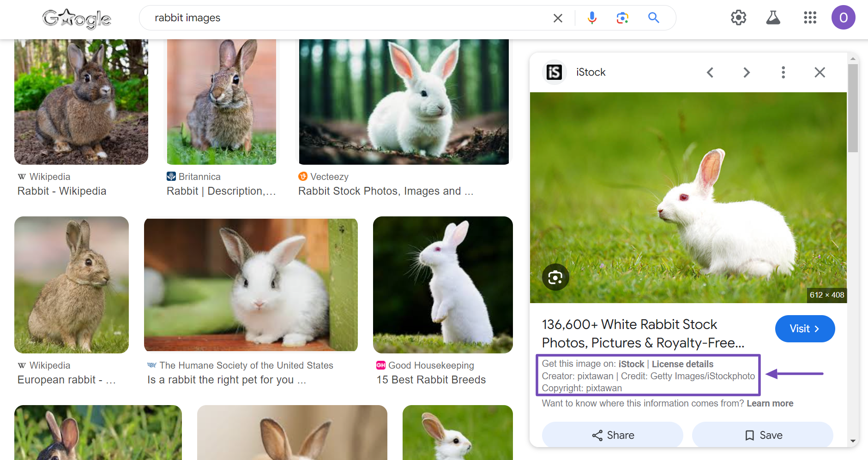Open the Britannica rabbit thumbnail
The width and height of the screenshot is (868, 460).
point(222,102)
